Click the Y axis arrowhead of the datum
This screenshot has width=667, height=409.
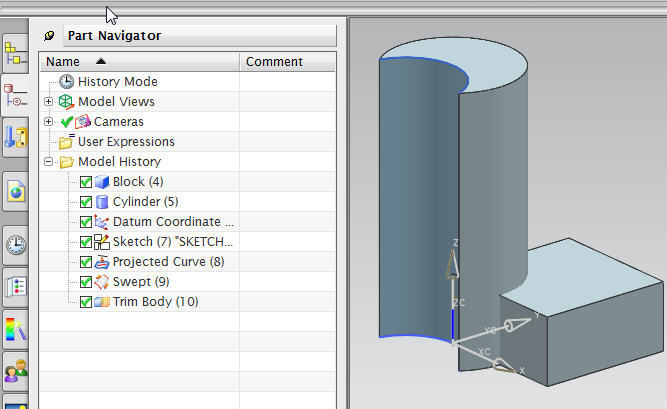point(518,324)
